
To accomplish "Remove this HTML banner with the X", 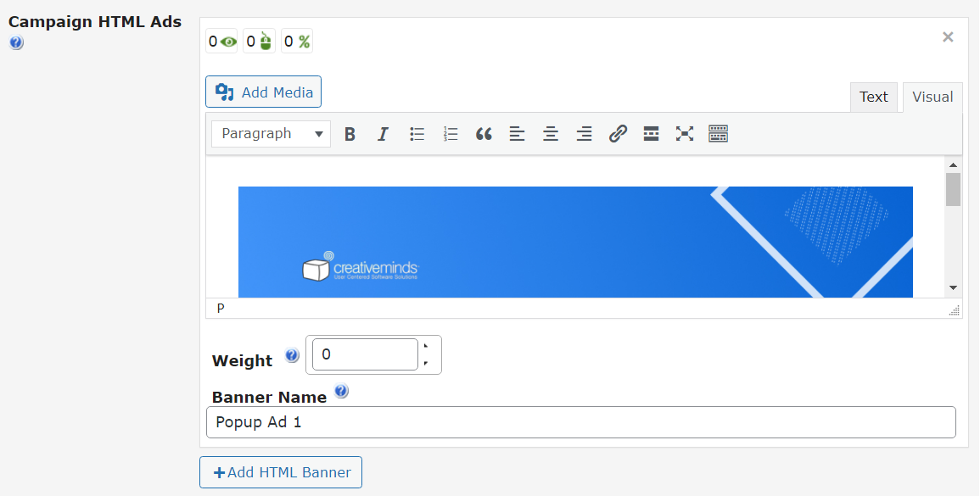I will (948, 36).
